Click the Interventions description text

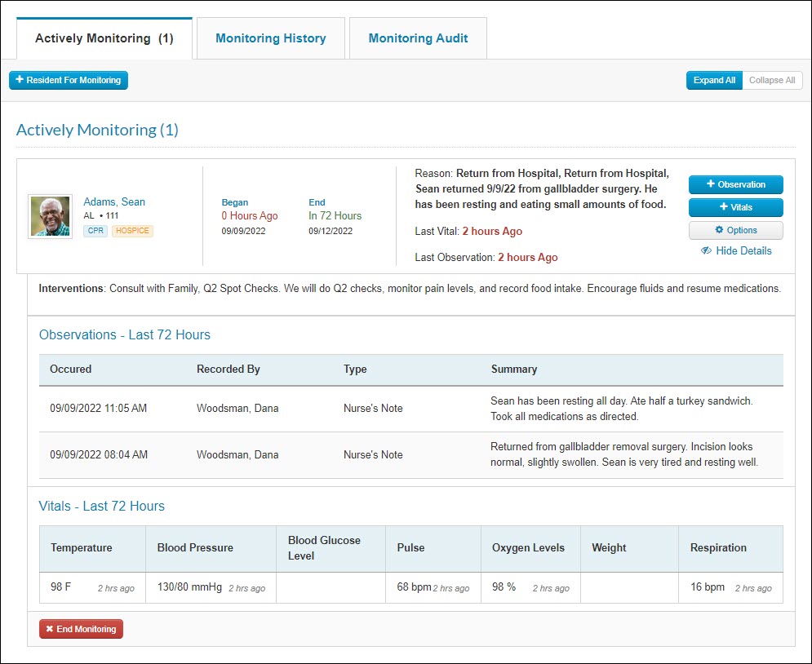click(410, 288)
